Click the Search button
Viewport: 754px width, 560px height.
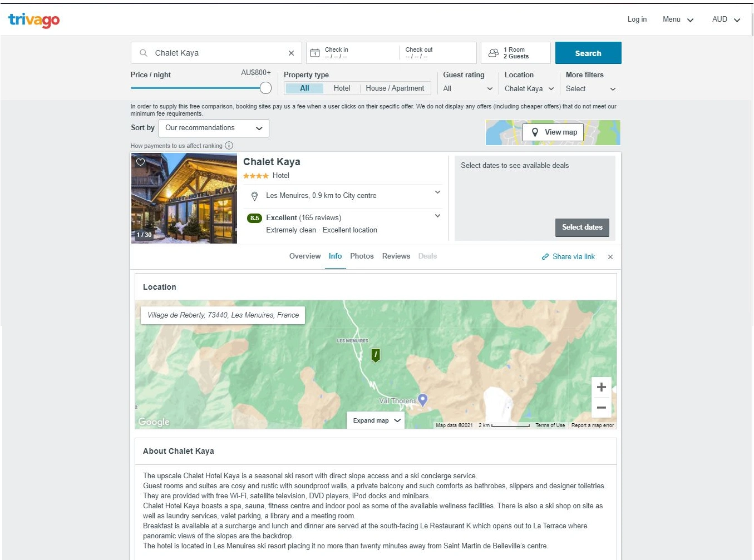[588, 53]
